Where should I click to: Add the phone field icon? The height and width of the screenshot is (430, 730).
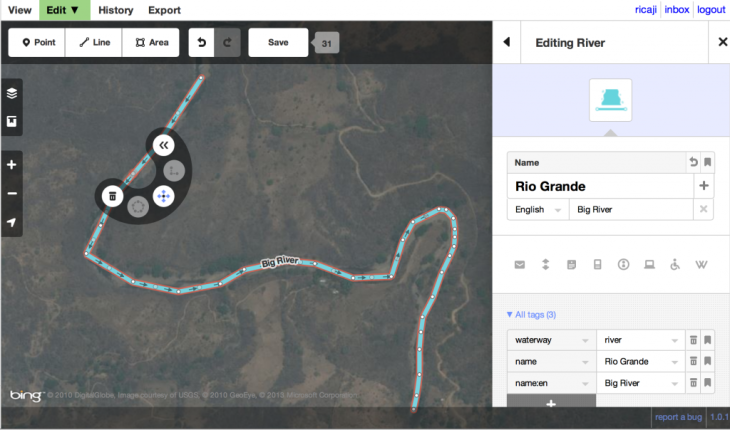pyautogui.click(x=597, y=265)
